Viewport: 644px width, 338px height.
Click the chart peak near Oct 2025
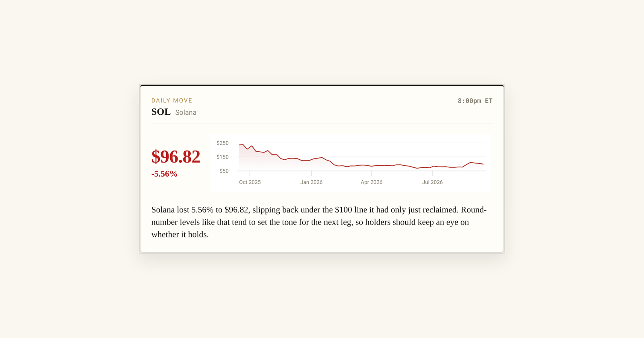coord(243,144)
